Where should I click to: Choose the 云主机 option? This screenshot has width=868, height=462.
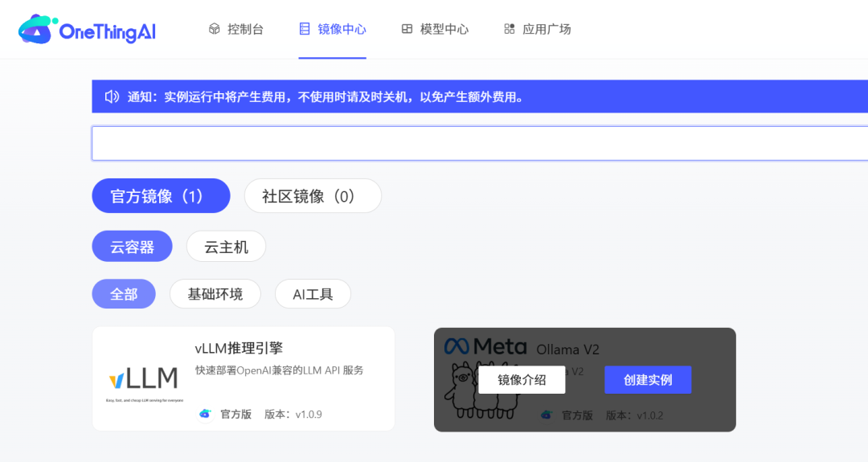click(x=226, y=247)
